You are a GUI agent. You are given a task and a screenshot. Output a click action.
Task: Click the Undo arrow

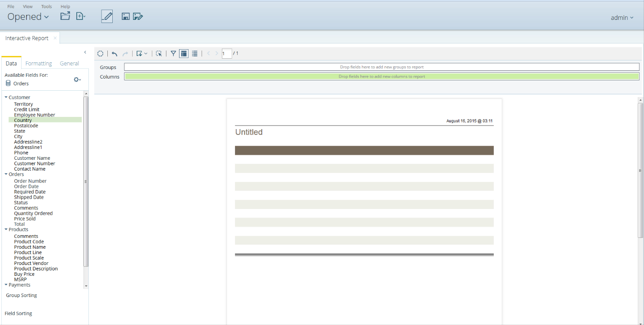pyautogui.click(x=115, y=54)
